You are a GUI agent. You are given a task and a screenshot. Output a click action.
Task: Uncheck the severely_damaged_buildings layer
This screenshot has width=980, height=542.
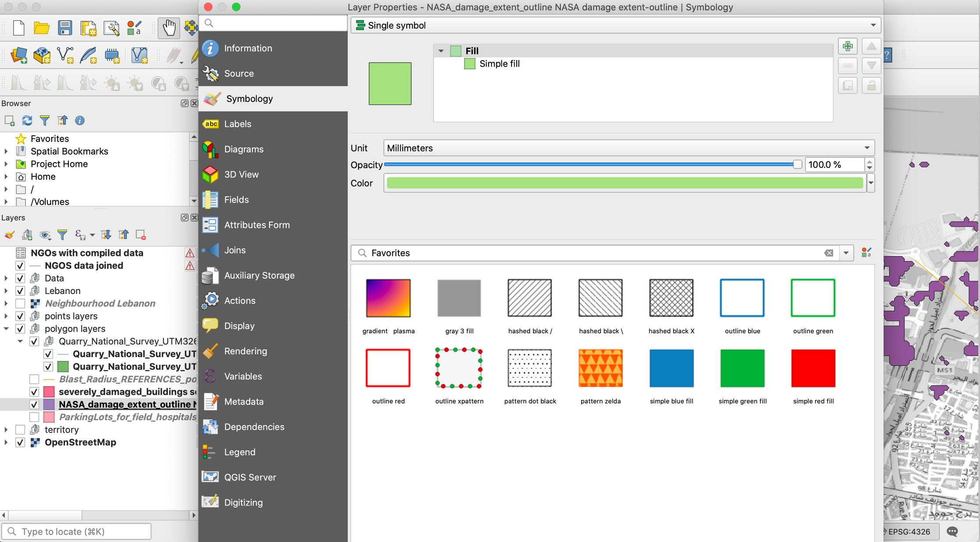(34, 392)
